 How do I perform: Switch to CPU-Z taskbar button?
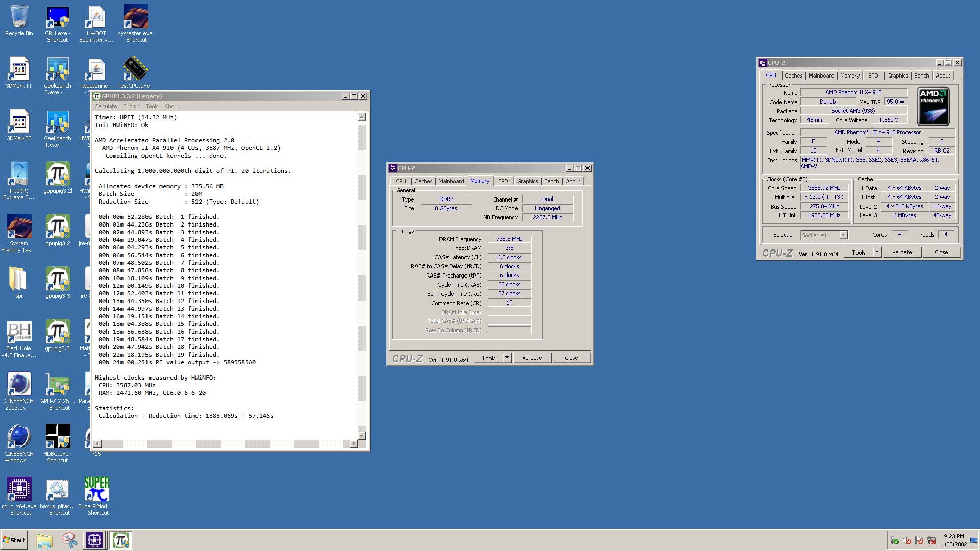[x=94, y=540]
